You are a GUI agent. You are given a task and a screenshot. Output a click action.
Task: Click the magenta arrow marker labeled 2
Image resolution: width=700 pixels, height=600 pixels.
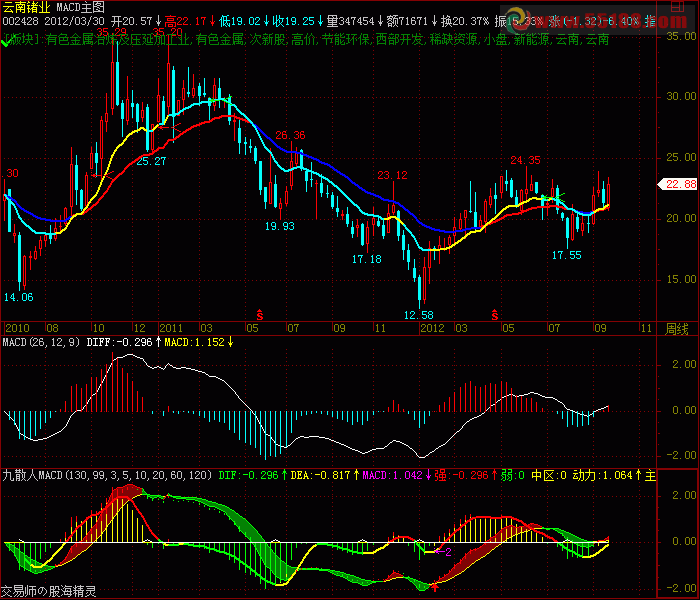pyautogui.click(x=443, y=551)
